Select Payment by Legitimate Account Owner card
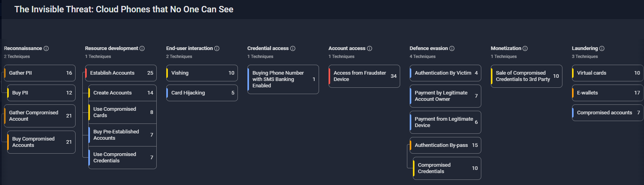 pyautogui.click(x=446, y=96)
